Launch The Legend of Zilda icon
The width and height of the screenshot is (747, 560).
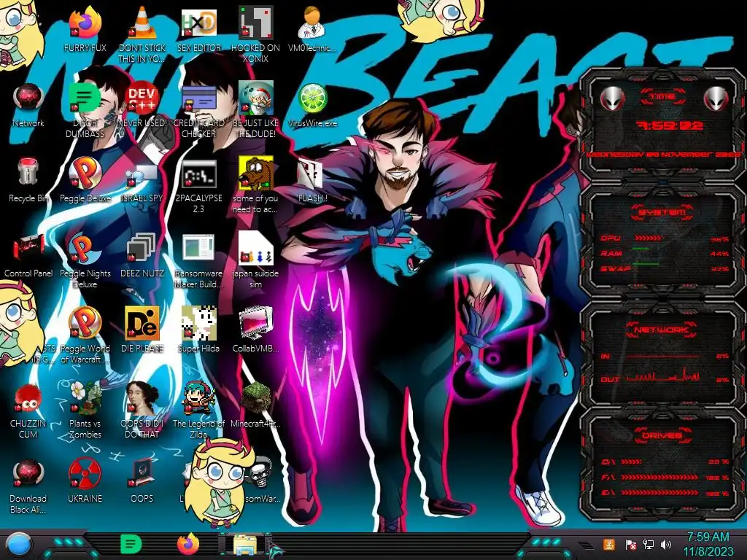click(x=198, y=398)
